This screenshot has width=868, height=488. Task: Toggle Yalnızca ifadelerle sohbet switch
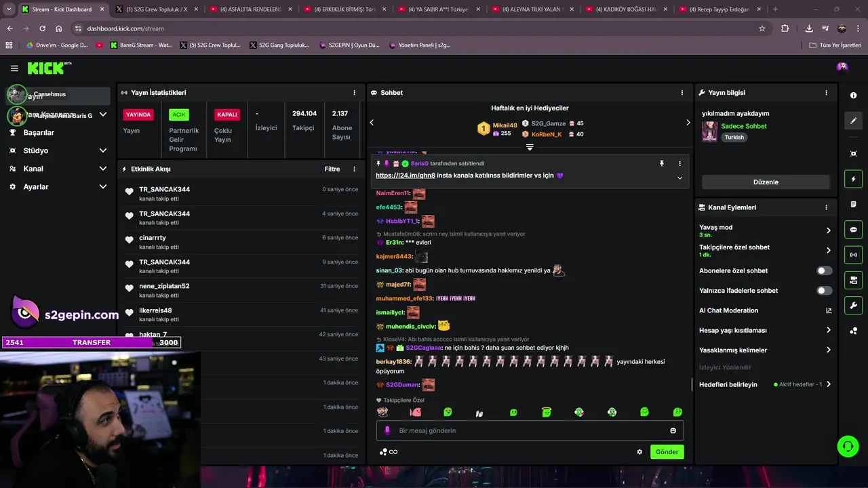tap(824, 291)
